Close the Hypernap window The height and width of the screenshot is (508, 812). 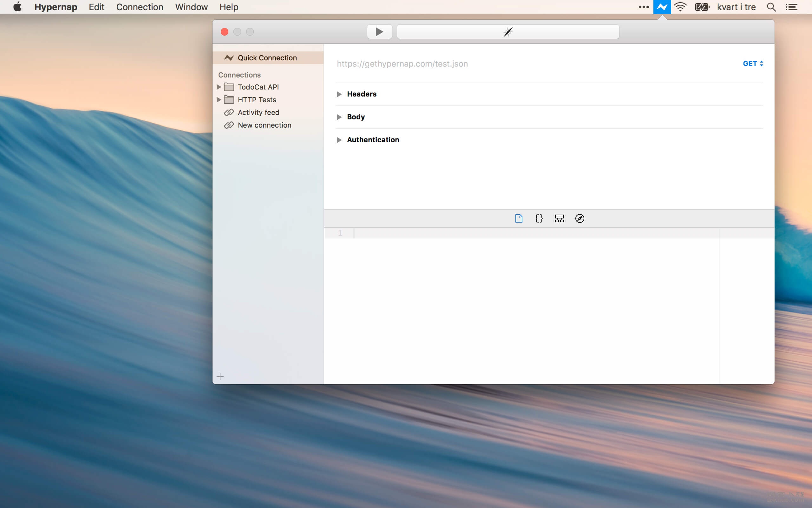pos(225,31)
